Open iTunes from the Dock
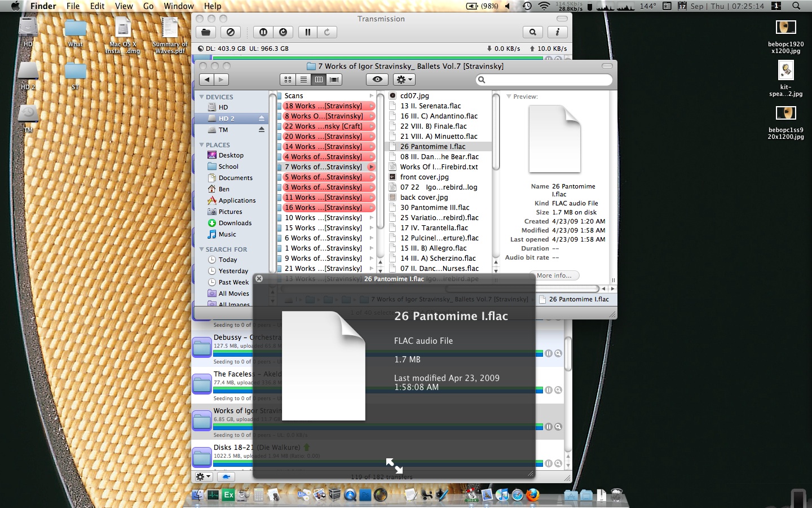Viewport: 812px width, 508px height. click(502, 495)
